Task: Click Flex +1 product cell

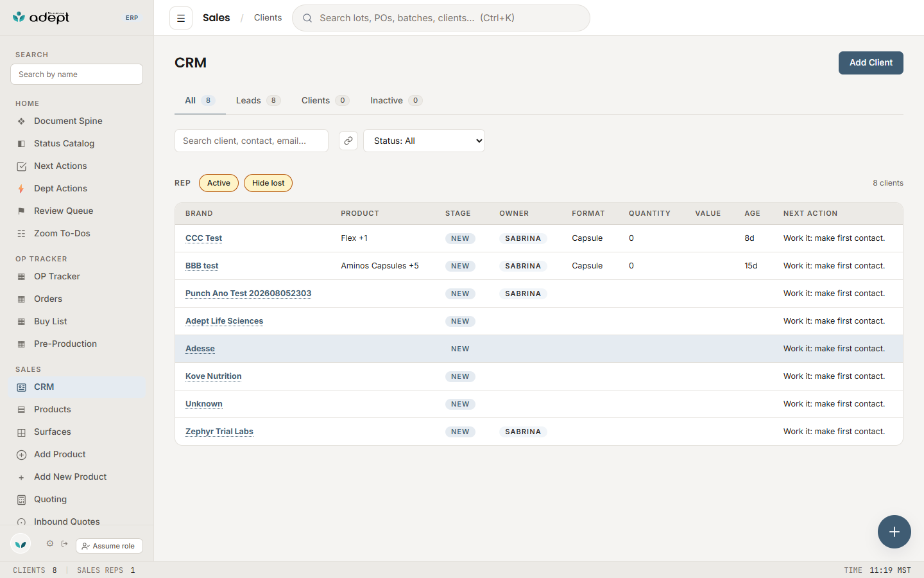Action: 354,238
